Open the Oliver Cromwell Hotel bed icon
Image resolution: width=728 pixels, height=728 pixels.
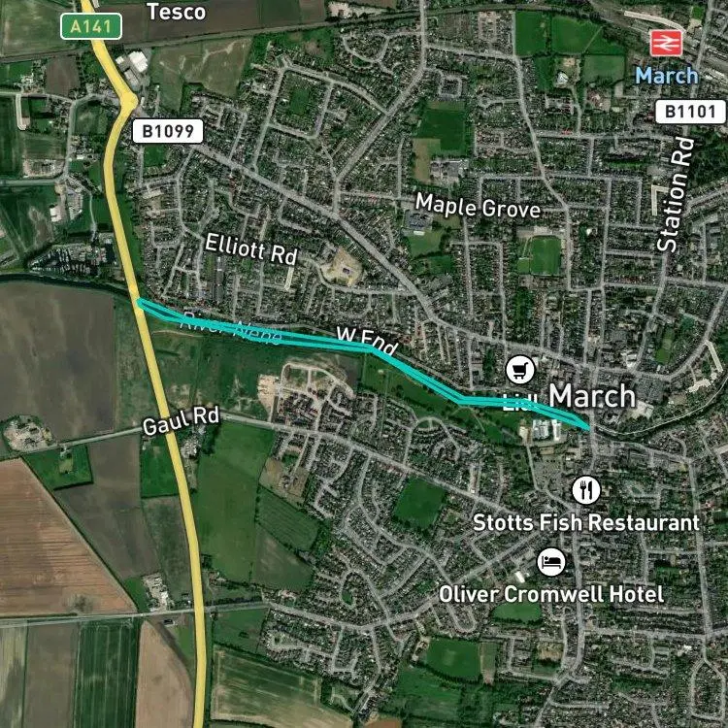pos(551,562)
